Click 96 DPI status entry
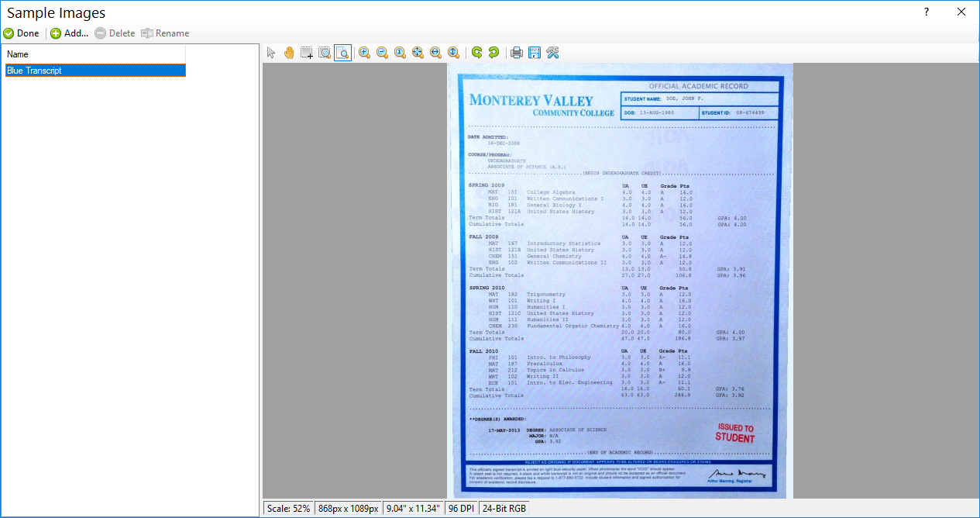Screen dimensions: 980x518 click(x=462, y=509)
